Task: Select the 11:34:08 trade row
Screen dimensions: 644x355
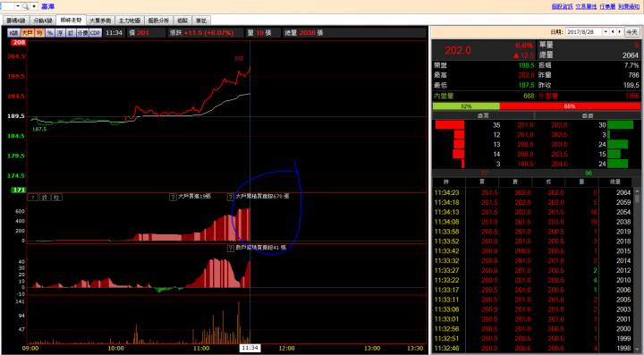Action: (533, 222)
